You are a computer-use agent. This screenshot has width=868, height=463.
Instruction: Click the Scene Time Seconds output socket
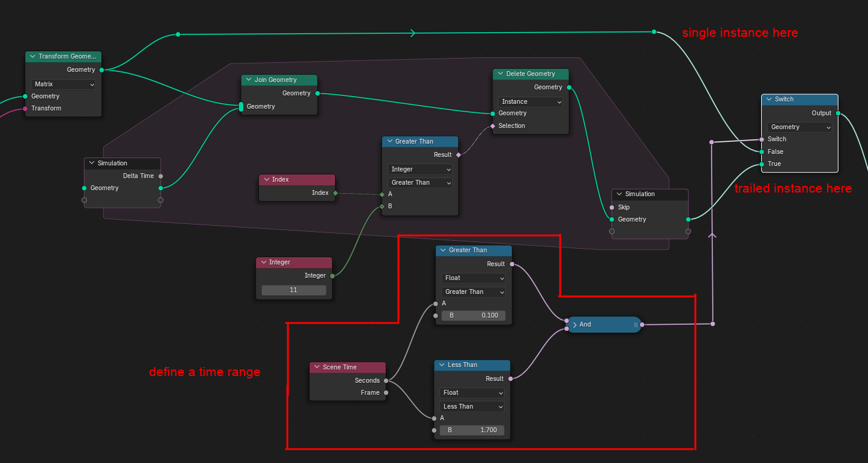pos(386,380)
